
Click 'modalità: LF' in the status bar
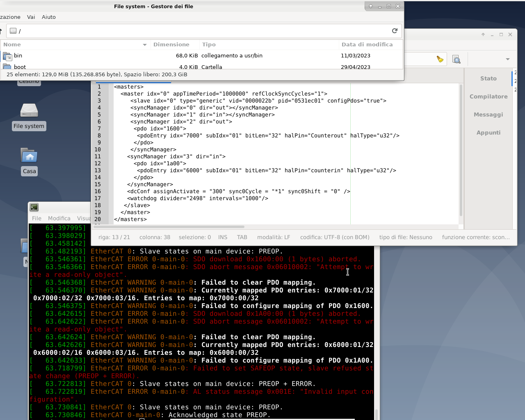274,237
